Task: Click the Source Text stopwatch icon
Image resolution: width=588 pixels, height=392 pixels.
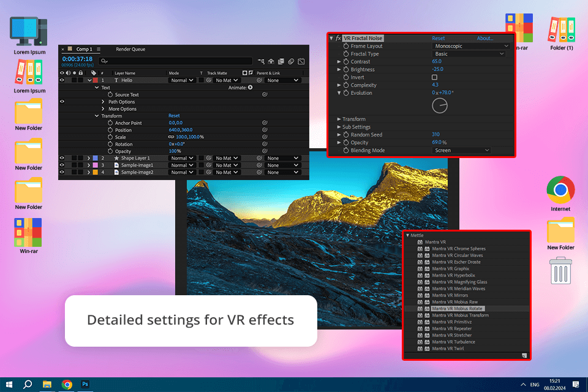Action: click(110, 94)
